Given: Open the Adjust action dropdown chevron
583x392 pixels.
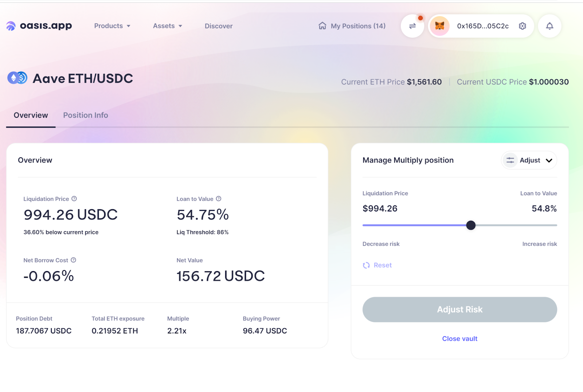Looking at the screenshot, I should click(x=549, y=161).
